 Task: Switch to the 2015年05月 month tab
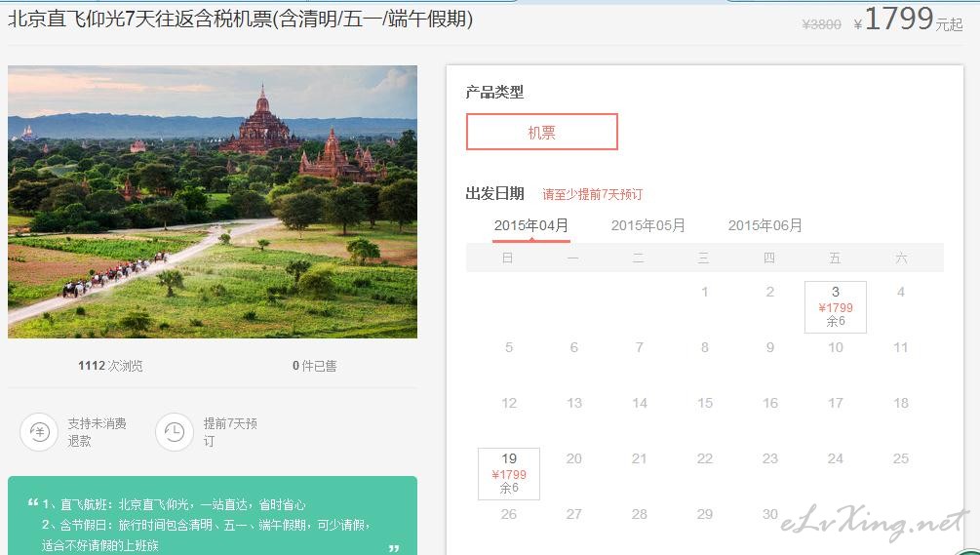(648, 225)
